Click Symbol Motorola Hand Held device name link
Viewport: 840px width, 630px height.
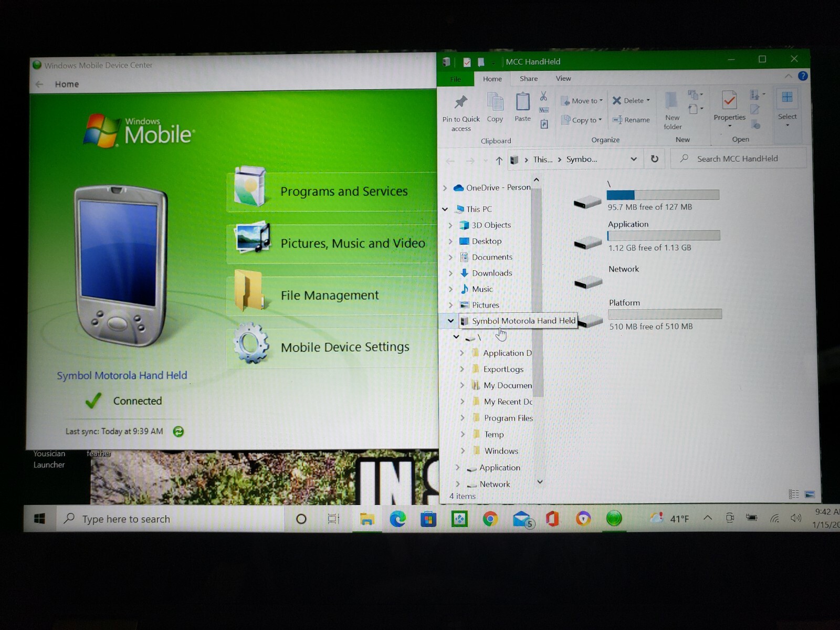tap(122, 375)
